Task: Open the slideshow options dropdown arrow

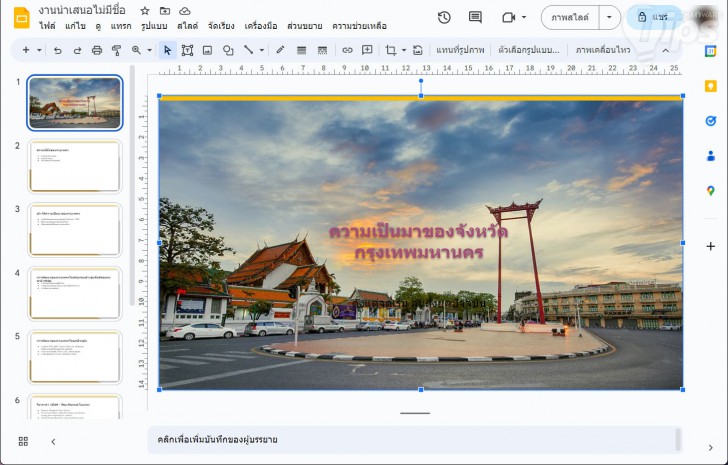Action: click(x=609, y=18)
